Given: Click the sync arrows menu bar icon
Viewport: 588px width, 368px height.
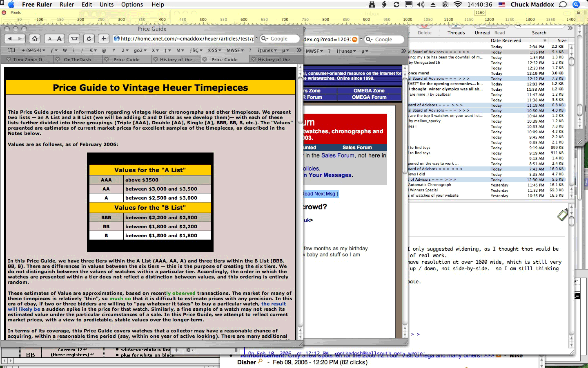Looking at the screenshot, I should tap(396, 4).
